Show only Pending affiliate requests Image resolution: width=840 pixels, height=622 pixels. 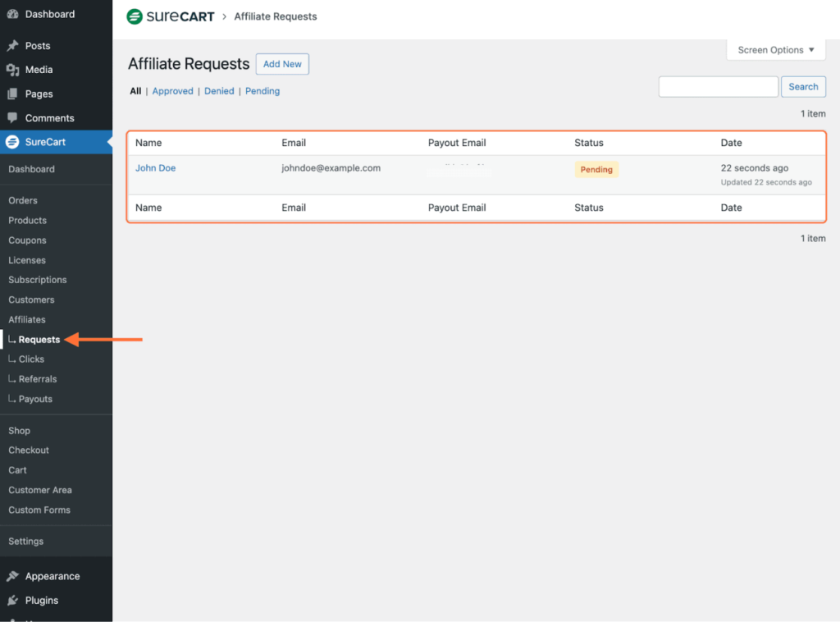coord(262,91)
